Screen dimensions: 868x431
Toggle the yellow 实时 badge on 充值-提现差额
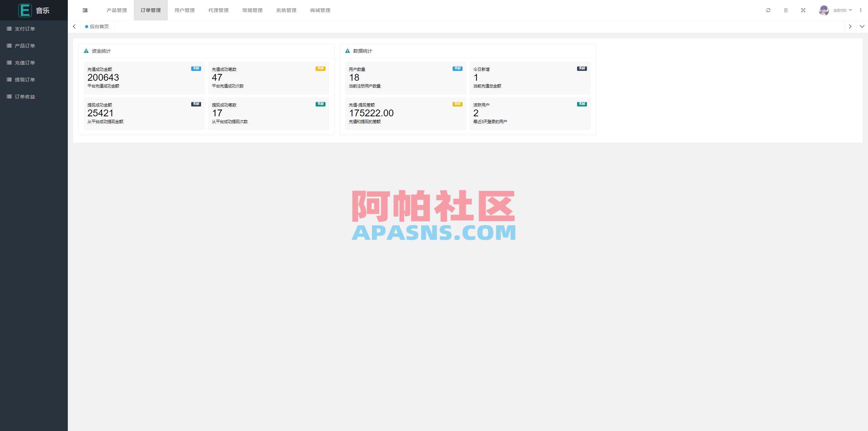pos(457,104)
